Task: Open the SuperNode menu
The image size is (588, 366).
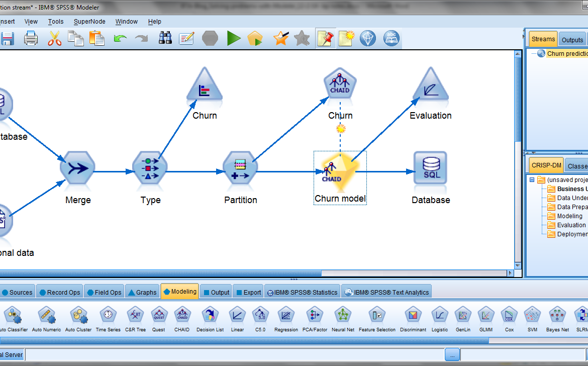Action: [x=89, y=22]
